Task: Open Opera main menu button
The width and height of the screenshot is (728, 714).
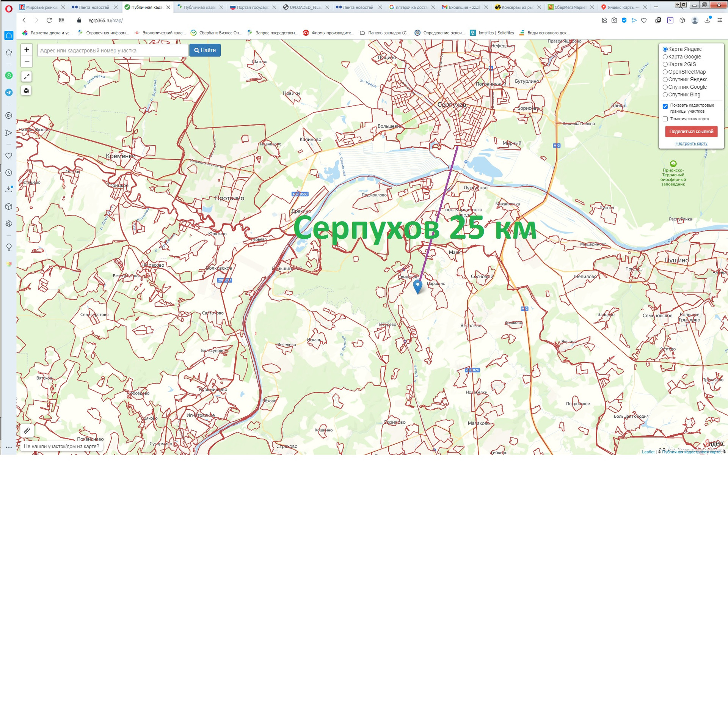Action: click(x=8, y=8)
